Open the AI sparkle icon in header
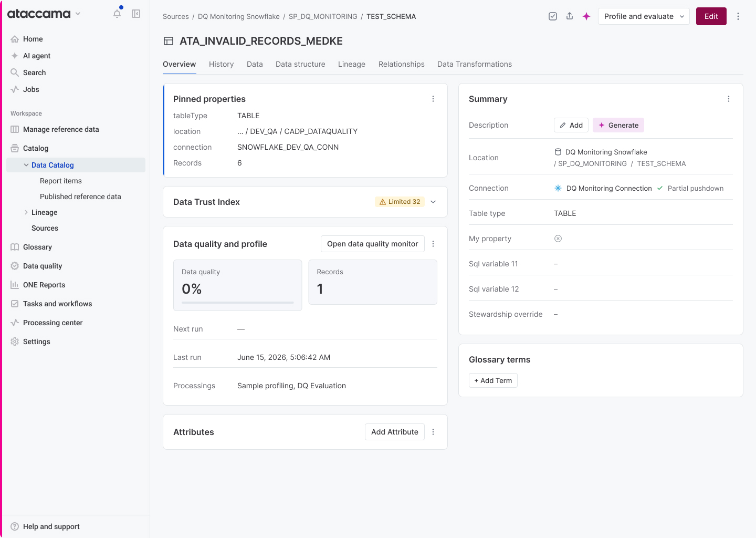756x538 pixels. tap(586, 16)
